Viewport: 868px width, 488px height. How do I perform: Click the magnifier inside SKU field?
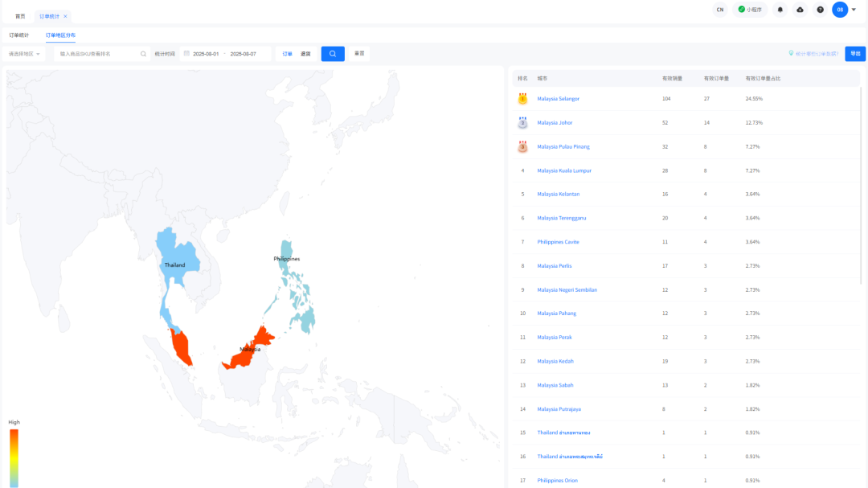(x=143, y=54)
